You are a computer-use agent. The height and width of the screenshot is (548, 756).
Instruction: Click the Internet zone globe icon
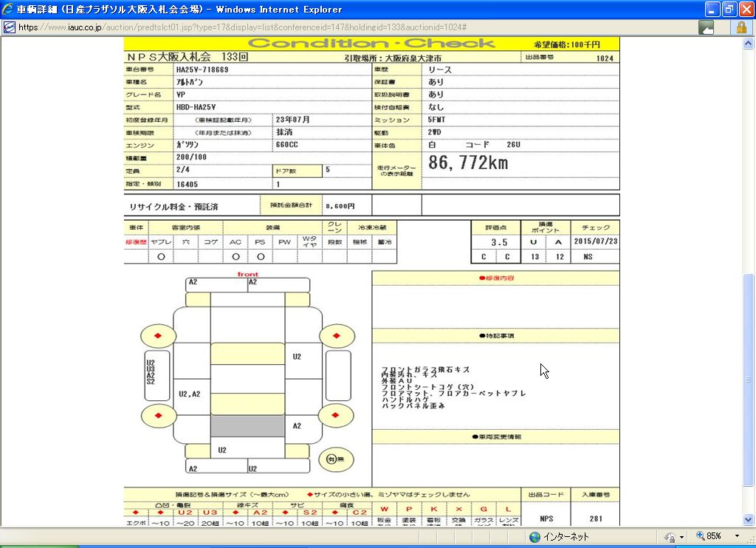(x=535, y=537)
